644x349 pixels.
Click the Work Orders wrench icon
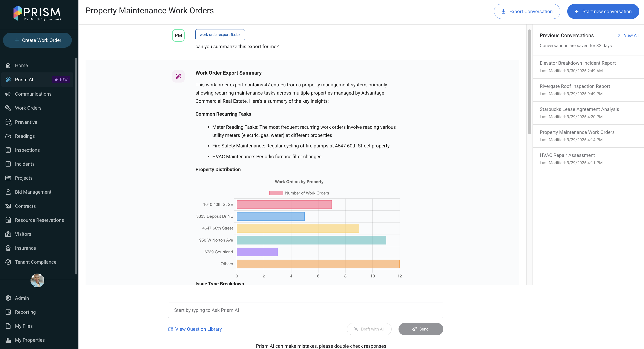click(x=8, y=108)
